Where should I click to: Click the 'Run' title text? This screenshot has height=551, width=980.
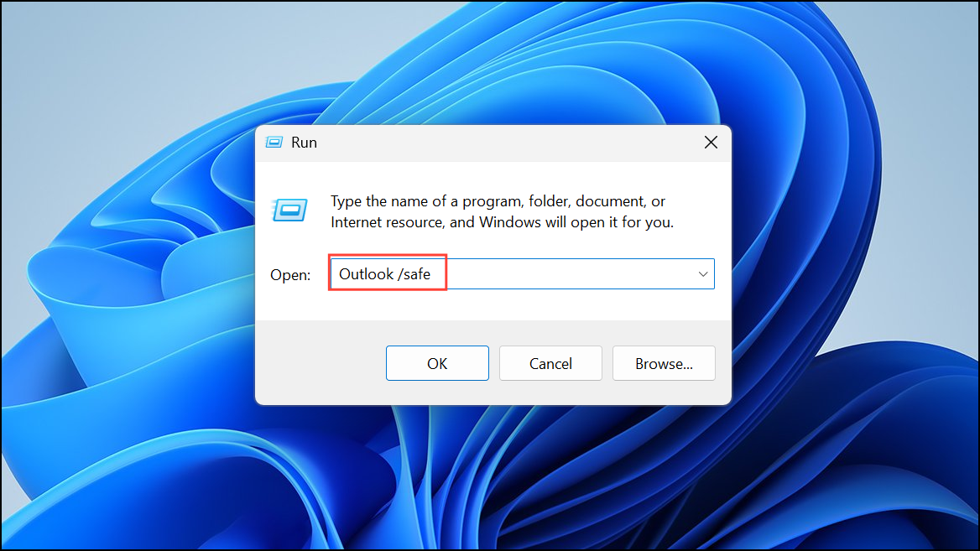point(305,143)
